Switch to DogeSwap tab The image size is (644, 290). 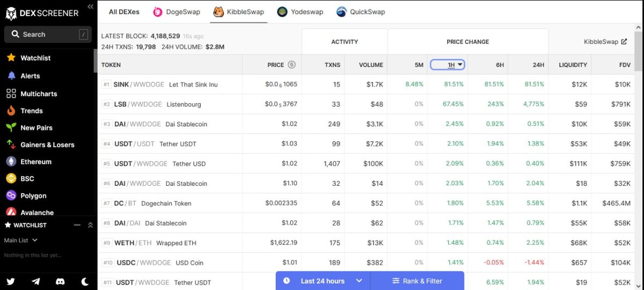click(177, 12)
